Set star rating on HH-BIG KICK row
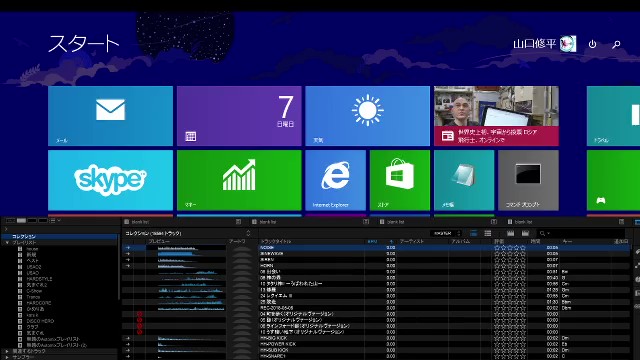Viewport: 640px width, 360px height. [x=510, y=338]
